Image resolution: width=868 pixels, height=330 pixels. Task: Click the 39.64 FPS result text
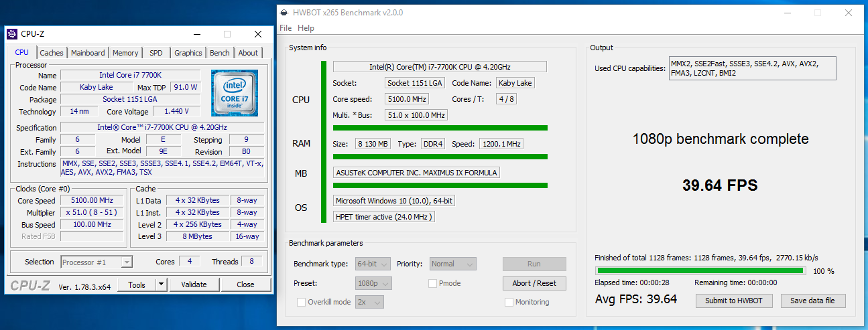point(721,185)
